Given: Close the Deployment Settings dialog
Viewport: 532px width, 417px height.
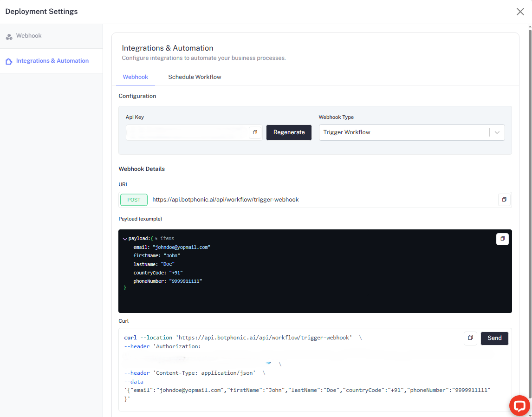Looking at the screenshot, I should tap(520, 12).
